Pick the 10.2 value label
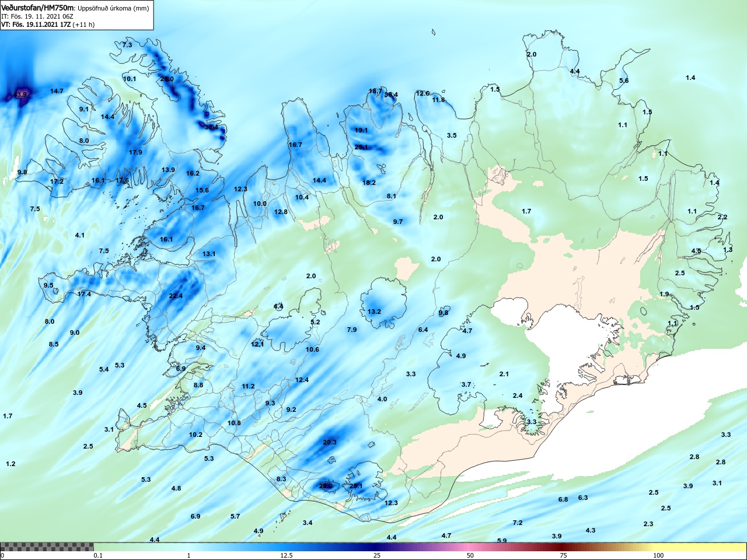747x560 pixels. (196, 435)
